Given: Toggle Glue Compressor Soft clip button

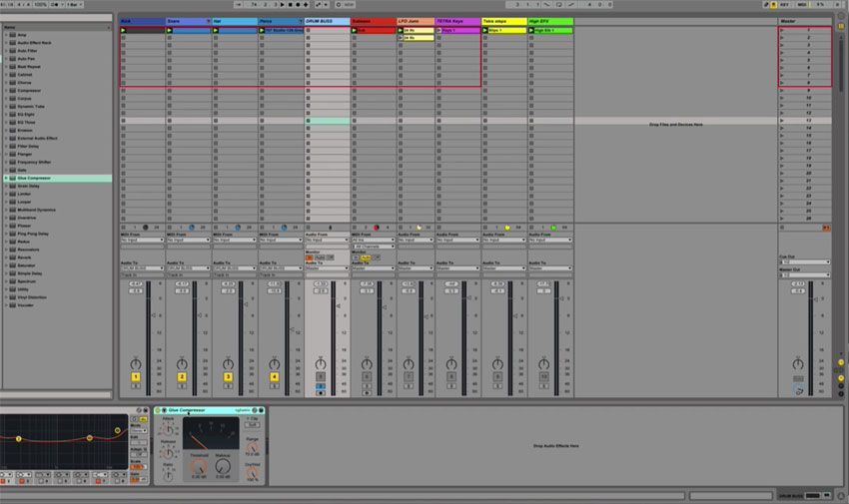Looking at the screenshot, I should point(252,425).
